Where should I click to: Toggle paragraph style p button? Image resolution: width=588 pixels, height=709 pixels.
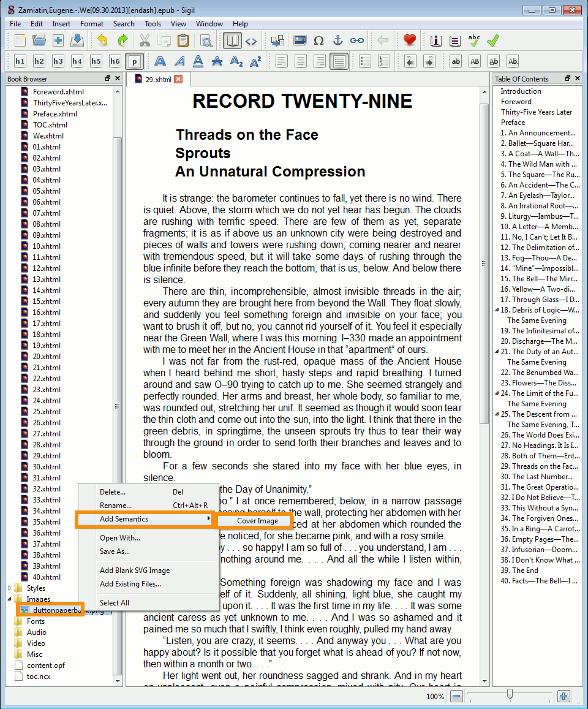135,61
